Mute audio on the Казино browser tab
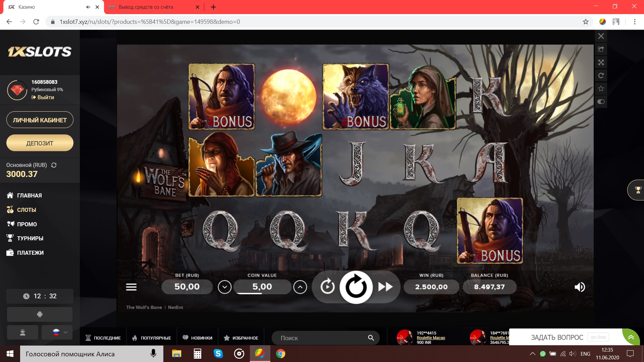 point(88,7)
